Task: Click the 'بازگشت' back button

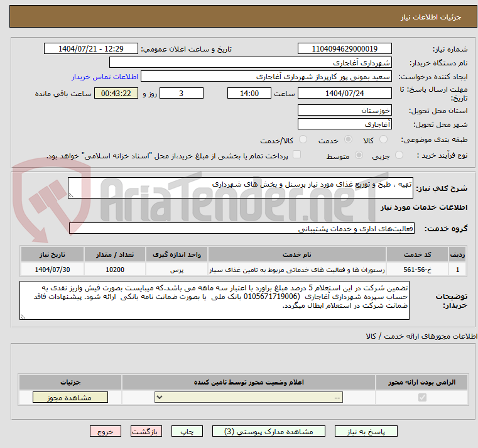Action: click(146, 432)
